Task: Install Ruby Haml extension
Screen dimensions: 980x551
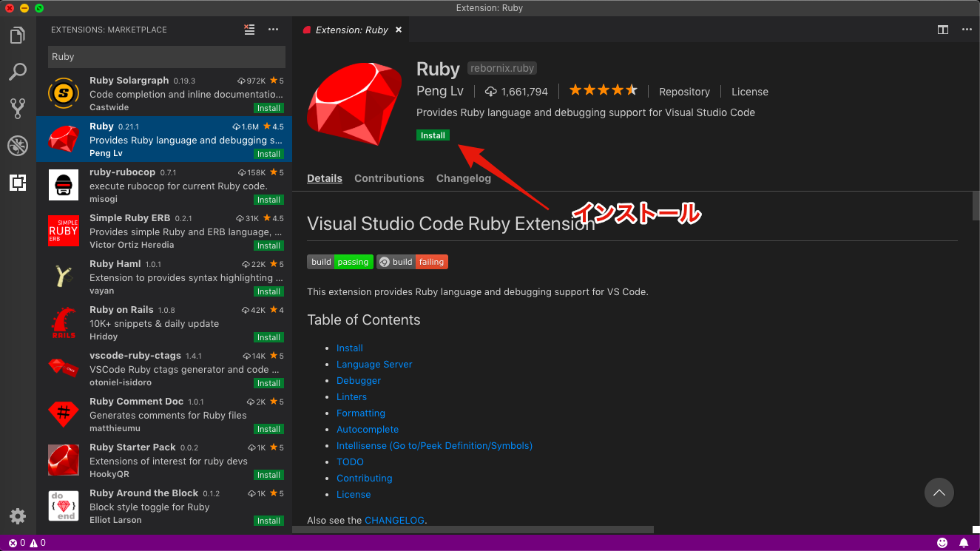Action: click(268, 291)
